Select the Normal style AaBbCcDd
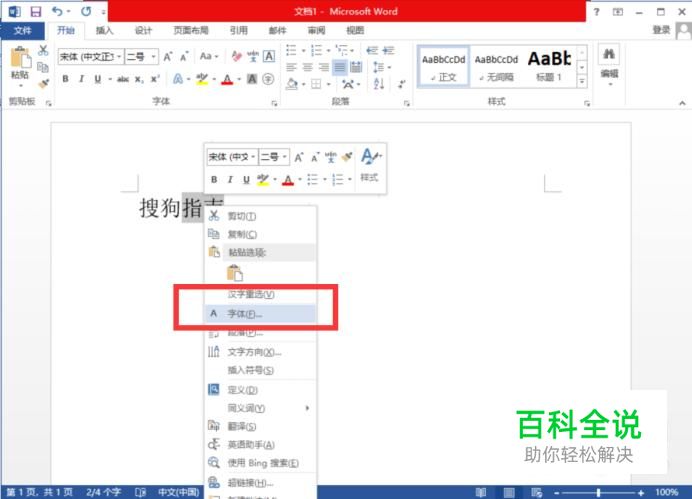692x499 pixels. [x=444, y=67]
